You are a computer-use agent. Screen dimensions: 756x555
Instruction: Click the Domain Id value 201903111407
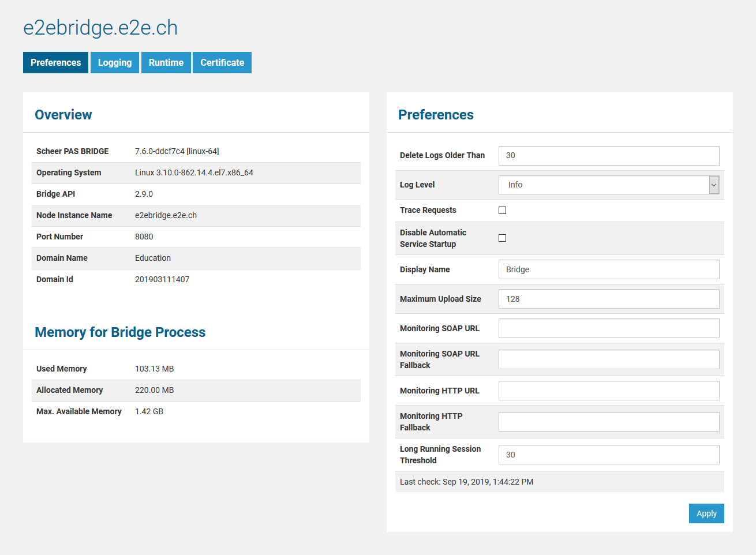pyautogui.click(x=162, y=279)
